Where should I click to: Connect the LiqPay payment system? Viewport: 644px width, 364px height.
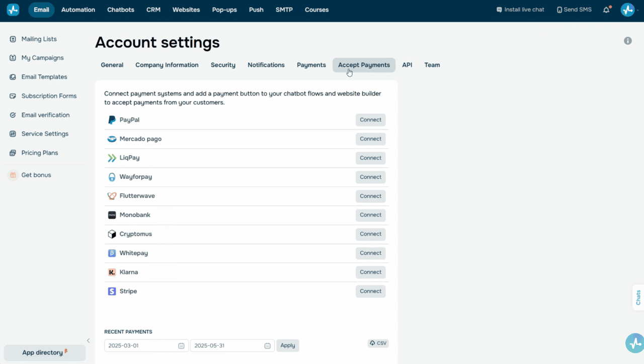pos(371,158)
